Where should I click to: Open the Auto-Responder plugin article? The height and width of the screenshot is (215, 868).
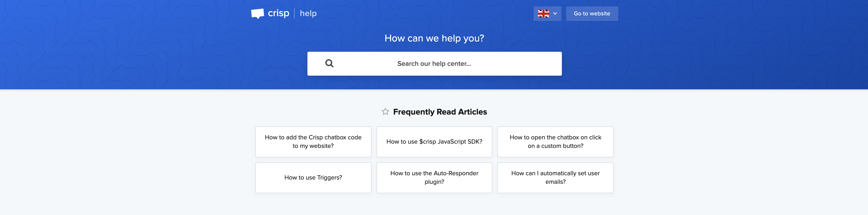434,178
